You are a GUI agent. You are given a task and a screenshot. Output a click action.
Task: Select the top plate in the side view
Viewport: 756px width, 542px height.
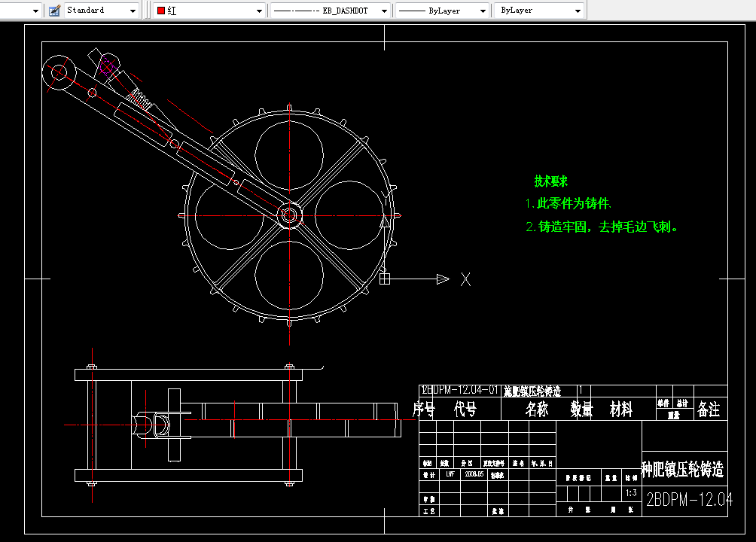point(188,375)
